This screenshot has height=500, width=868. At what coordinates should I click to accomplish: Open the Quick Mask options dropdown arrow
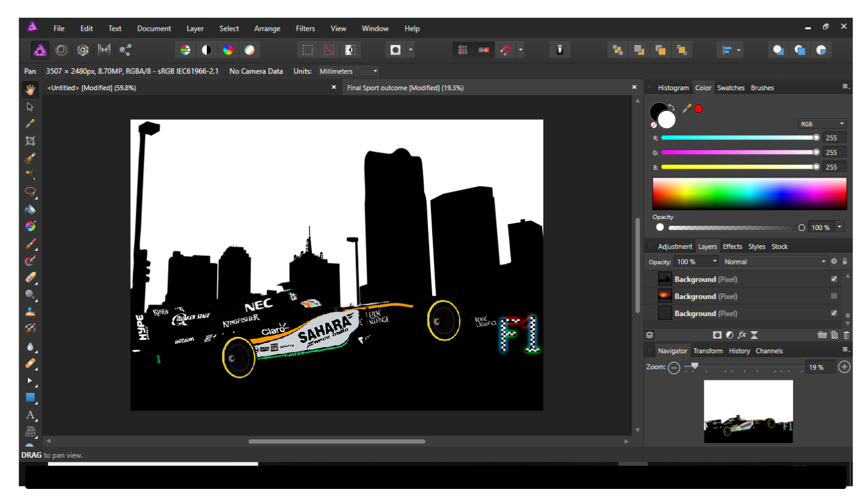(x=411, y=50)
